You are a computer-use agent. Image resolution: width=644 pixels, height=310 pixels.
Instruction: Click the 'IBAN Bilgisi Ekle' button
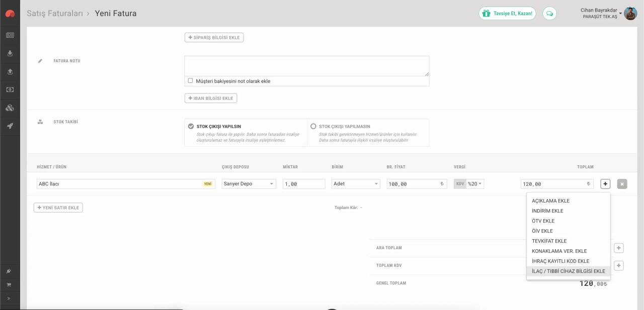210,98
